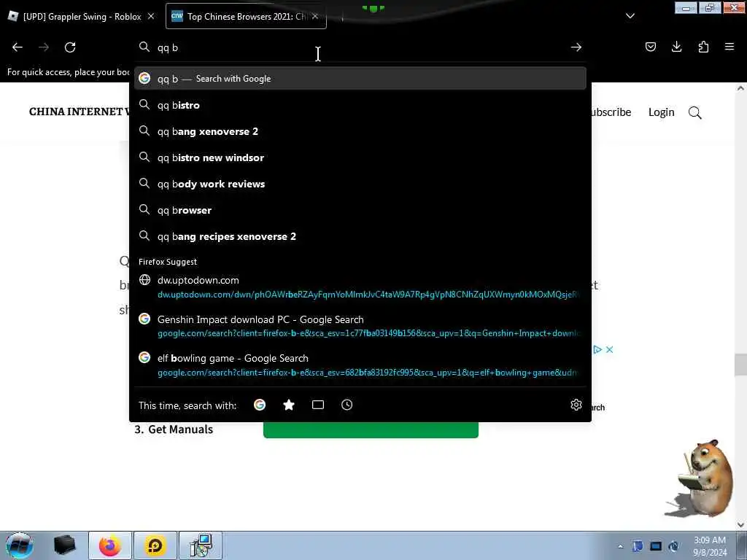Click the China Internet Watch site logo
The width and height of the screenshot is (747, 560).
click(x=79, y=112)
